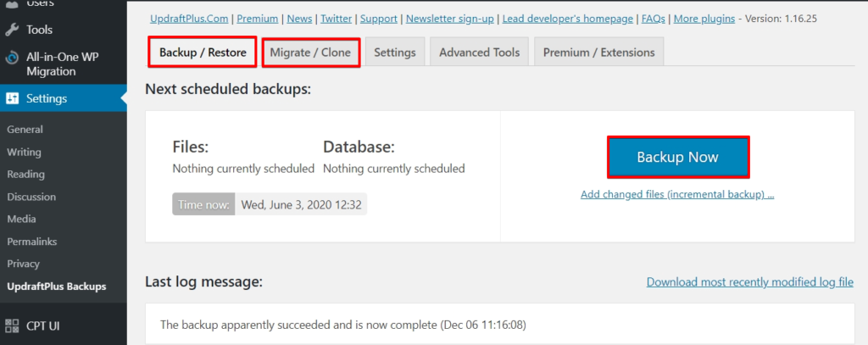Click the Settings sliders icon in sidebar
This screenshot has width=868, height=345.
click(x=12, y=98)
